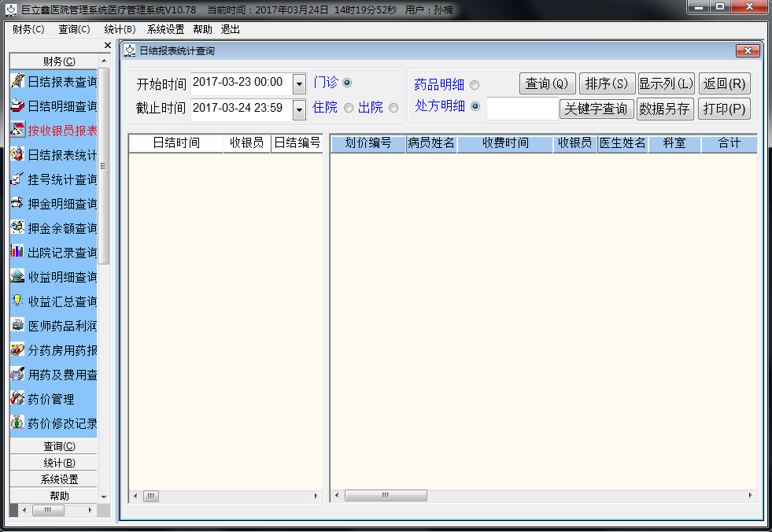Open 日结报表查询 sidebar icon
Viewport: 772px width, 532px height.
(17, 81)
